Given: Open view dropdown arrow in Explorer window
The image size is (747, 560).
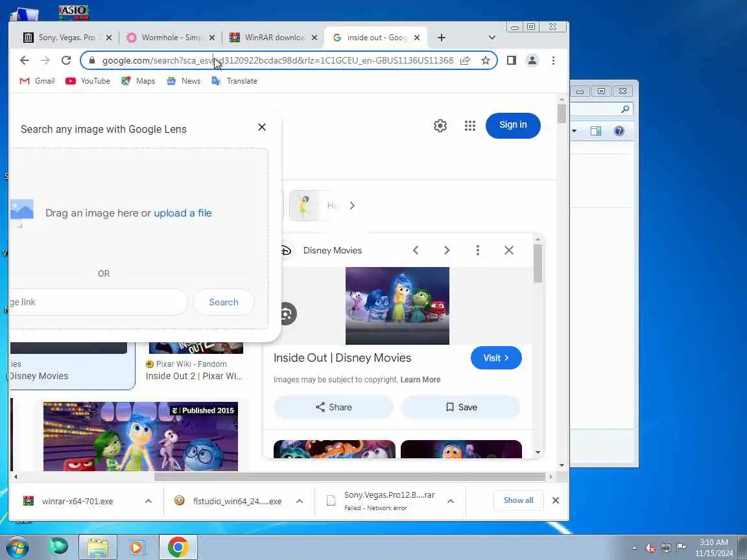Looking at the screenshot, I should pyautogui.click(x=575, y=131).
